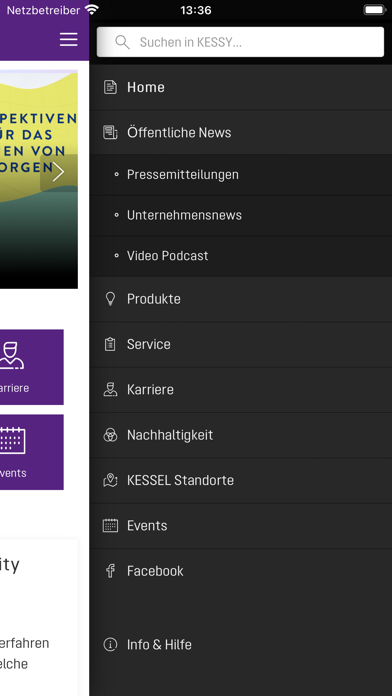Advance banner with right chevron arrow
Screen dimensions: 392x696
point(59,172)
